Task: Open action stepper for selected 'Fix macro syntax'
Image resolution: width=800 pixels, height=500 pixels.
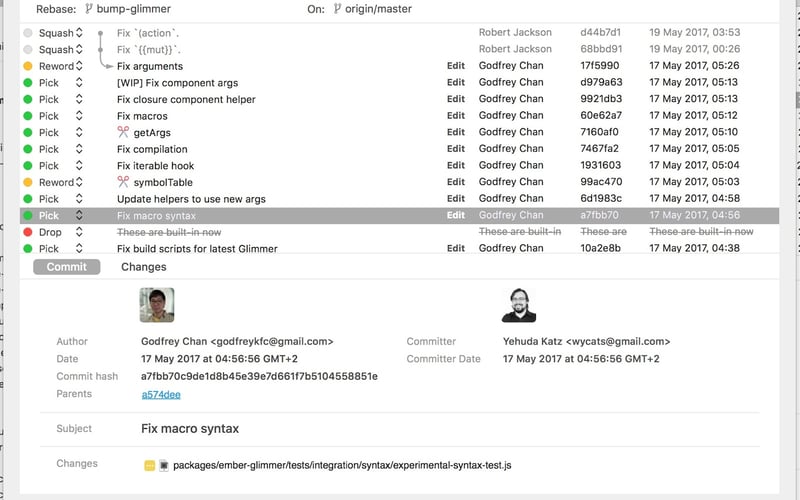Action: (79, 215)
